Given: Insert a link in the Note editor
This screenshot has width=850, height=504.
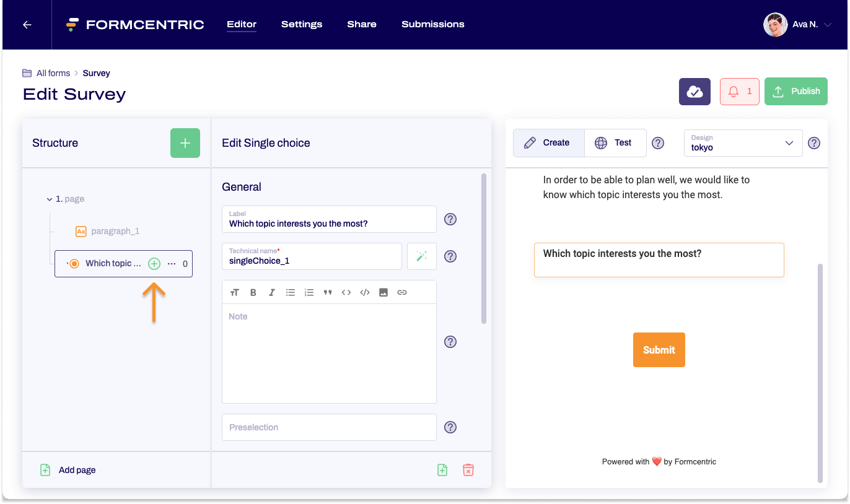Looking at the screenshot, I should coord(402,292).
